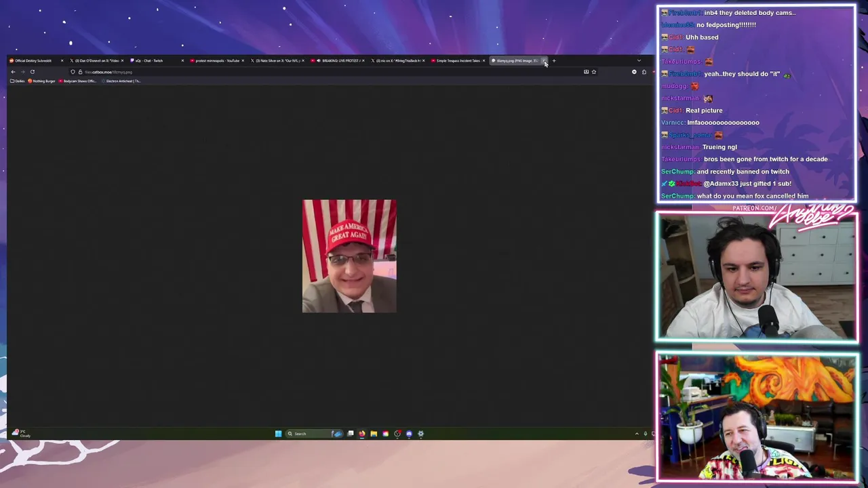Close the protest minneapolis YouTube tab
Image resolution: width=868 pixels, height=488 pixels.
point(242,61)
